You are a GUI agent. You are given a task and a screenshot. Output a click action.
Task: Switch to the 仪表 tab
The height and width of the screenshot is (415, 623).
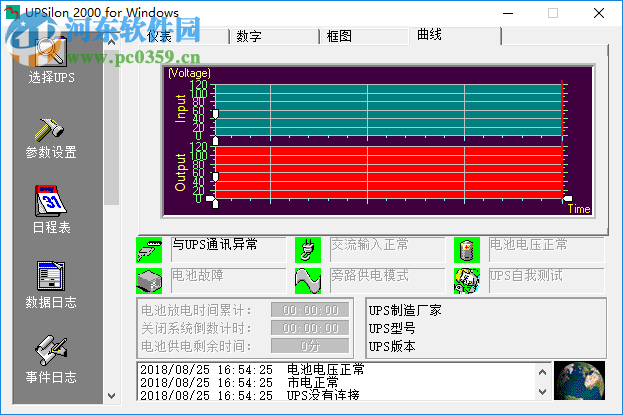point(184,37)
